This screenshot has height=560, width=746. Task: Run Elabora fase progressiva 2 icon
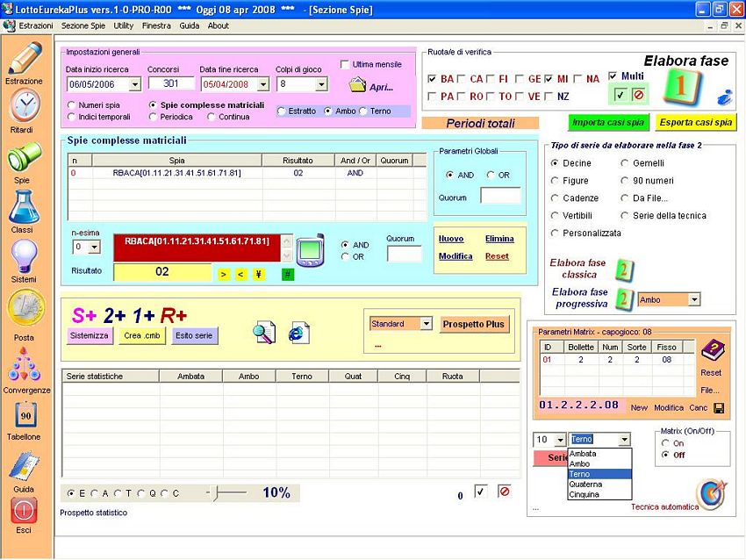[624, 299]
